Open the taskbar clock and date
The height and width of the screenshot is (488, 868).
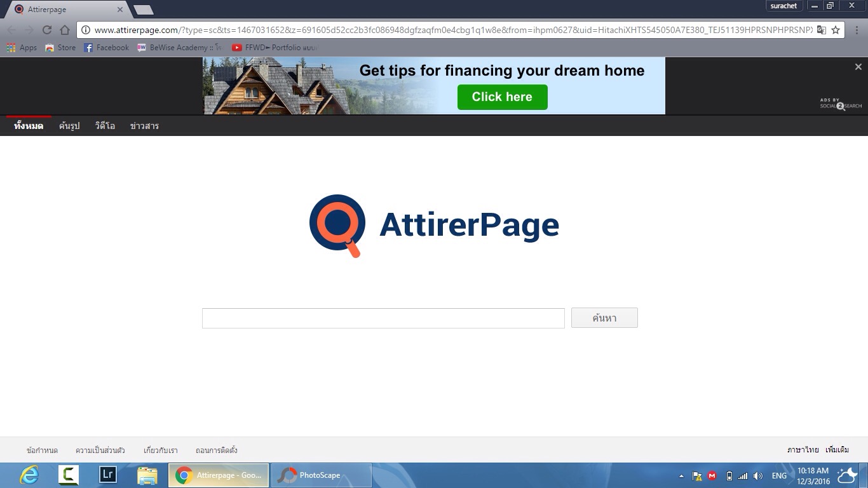pyautogui.click(x=813, y=476)
